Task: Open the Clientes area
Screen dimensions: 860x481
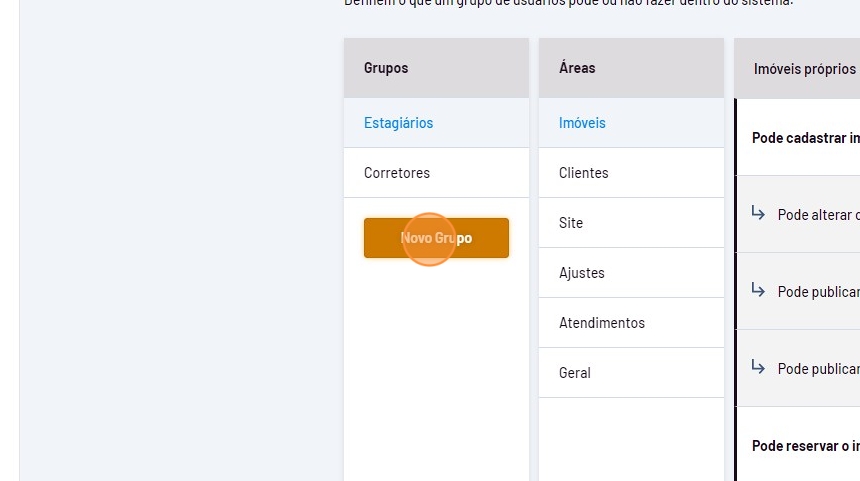Action: [x=583, y=173]
